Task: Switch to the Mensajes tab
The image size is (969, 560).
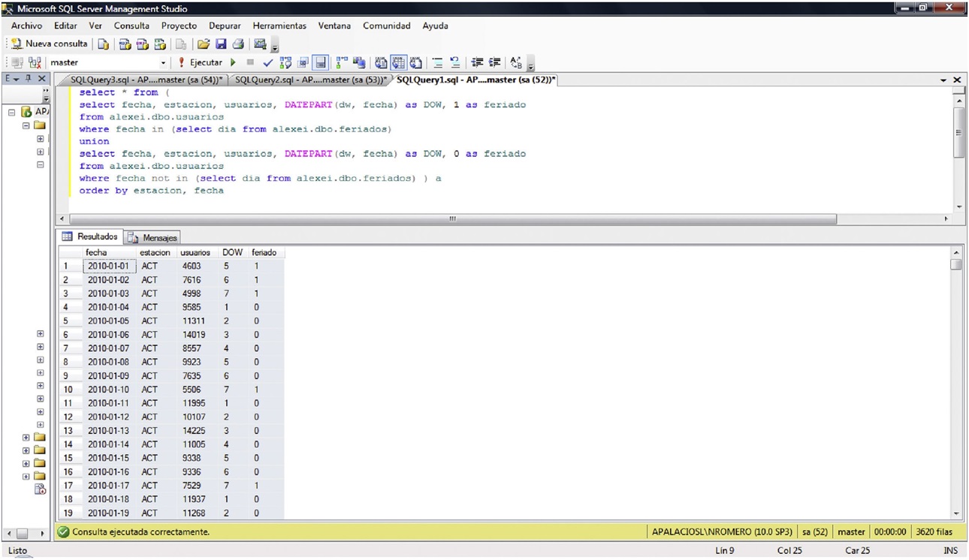Action: (x=153, y=237)
